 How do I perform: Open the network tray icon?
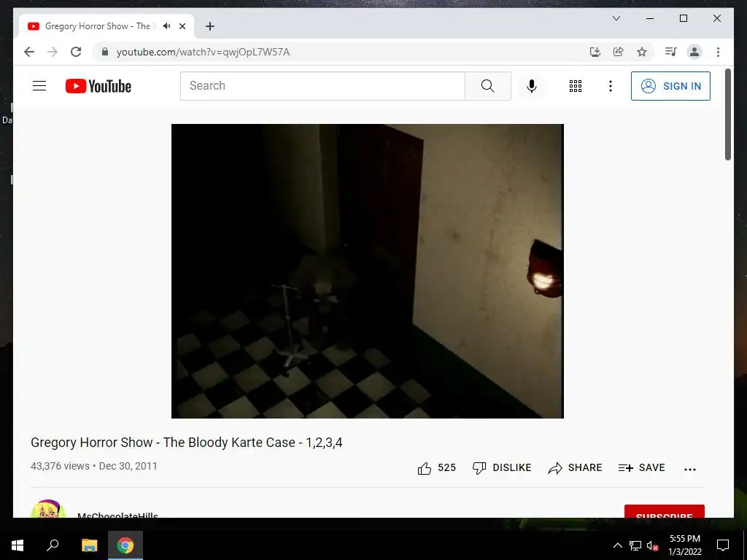(635, 545)
